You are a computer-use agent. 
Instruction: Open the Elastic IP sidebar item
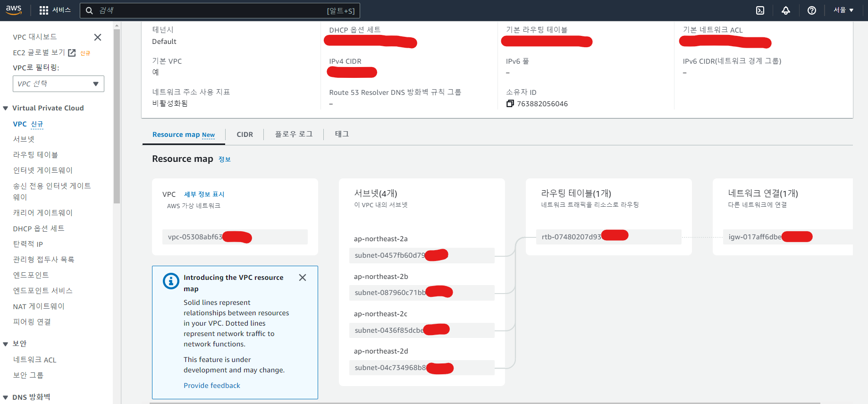tap(28, 244)
